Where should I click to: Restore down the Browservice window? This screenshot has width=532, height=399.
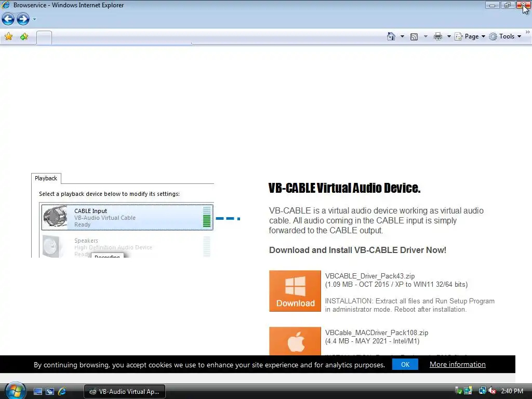coord(508,5)
